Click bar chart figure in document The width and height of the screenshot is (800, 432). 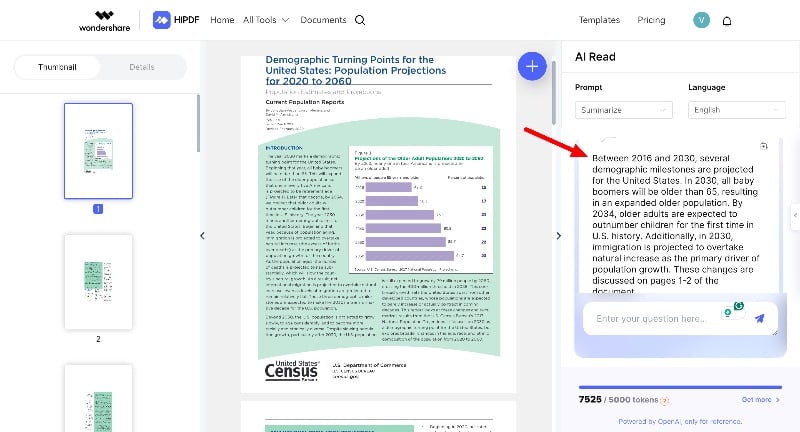[421, 210]
